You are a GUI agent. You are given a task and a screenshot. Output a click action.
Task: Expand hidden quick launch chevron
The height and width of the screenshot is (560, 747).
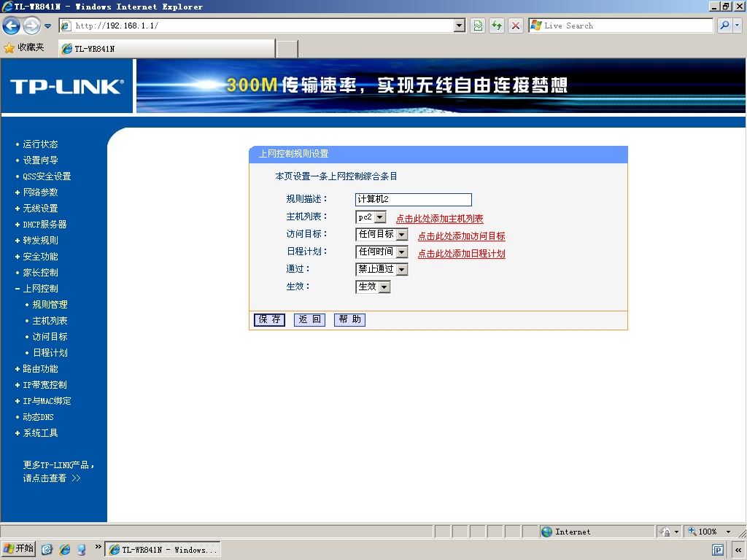(98, 547)
